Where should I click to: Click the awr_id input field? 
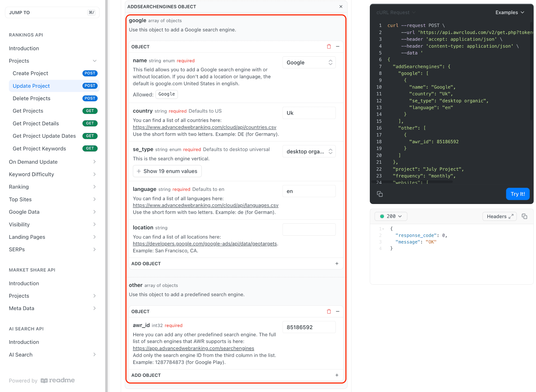pos(309,327)
